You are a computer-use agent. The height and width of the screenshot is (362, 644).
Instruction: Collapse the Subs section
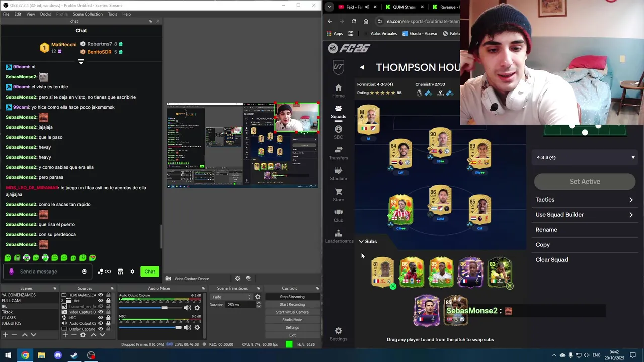(x=367, y=241)
